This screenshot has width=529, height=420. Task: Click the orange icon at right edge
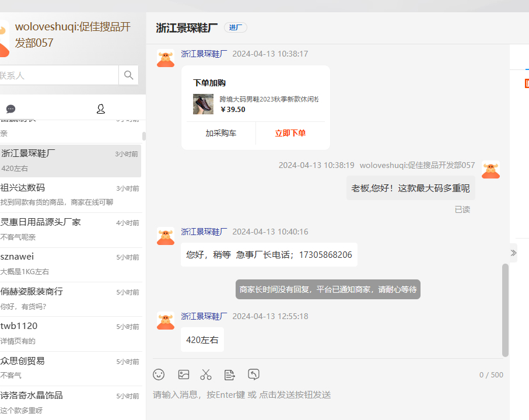(x=527, y=84)
